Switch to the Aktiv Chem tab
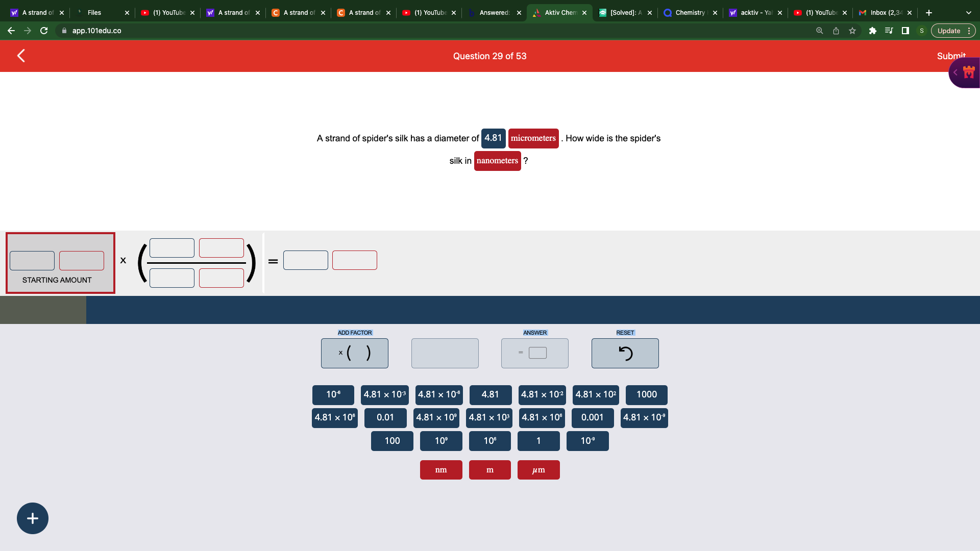 click(x=559, y=13)
